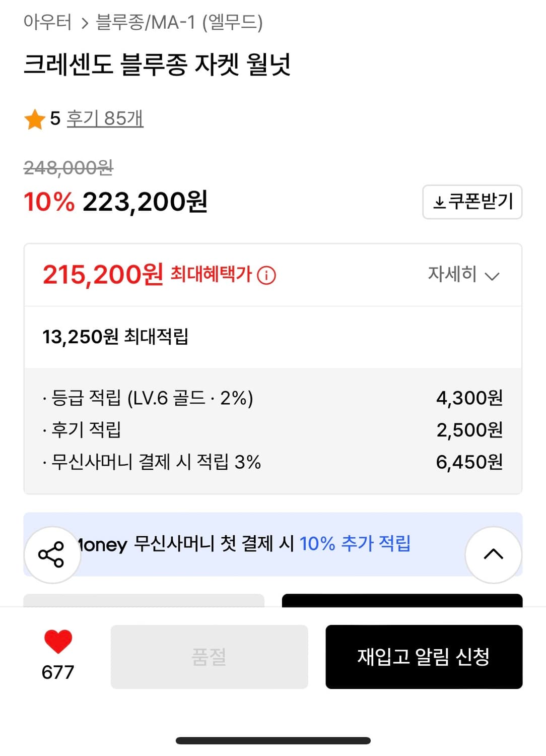Tap the info icon beside 최대혜택가
546x756 pixels.
point(266,275)
